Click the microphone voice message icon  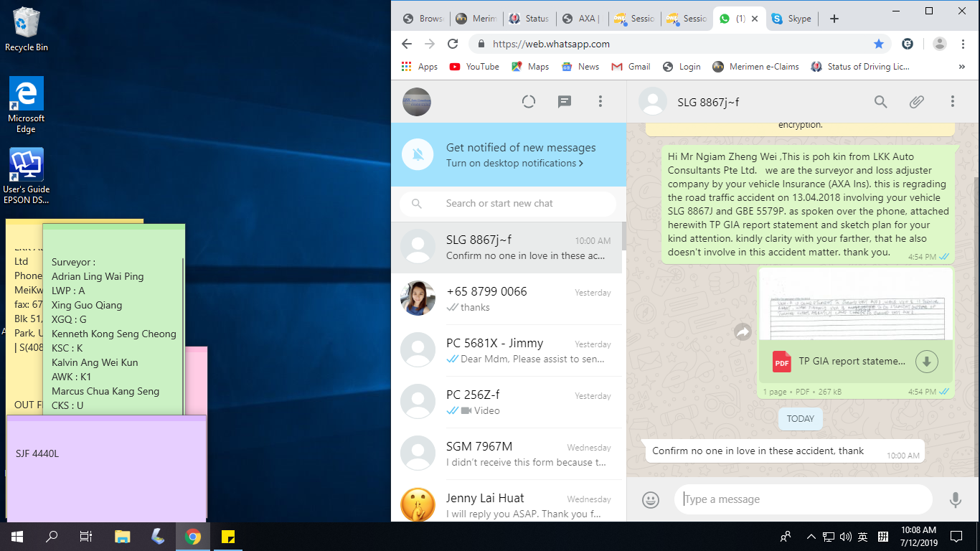pyautogui.click(x=955, y=499)
